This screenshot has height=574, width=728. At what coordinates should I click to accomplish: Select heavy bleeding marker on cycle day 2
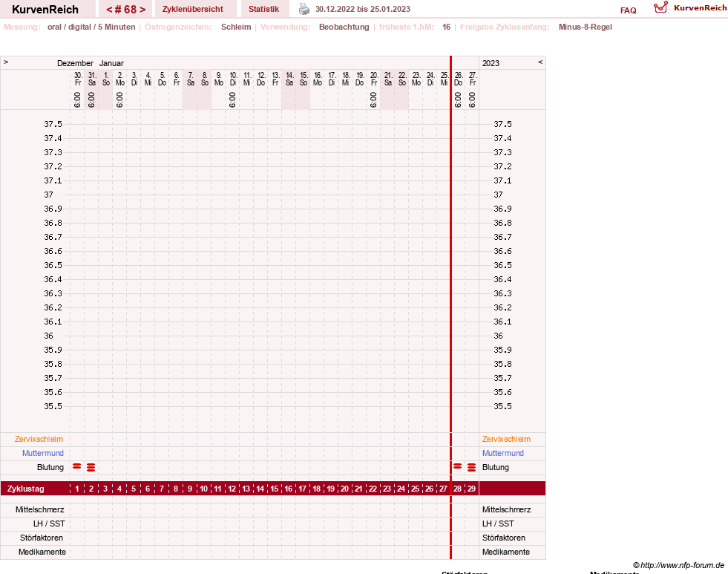point(91,467)
